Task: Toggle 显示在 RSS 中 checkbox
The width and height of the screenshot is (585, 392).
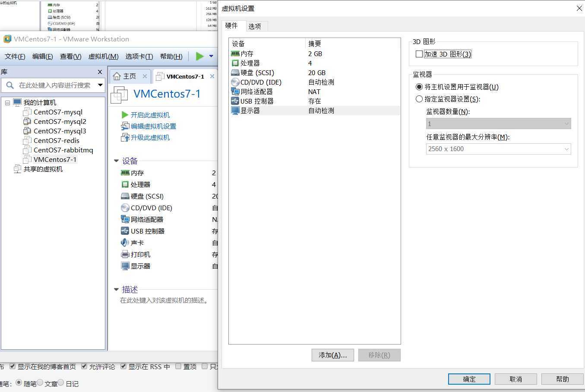Action: (x=123, y=366)
